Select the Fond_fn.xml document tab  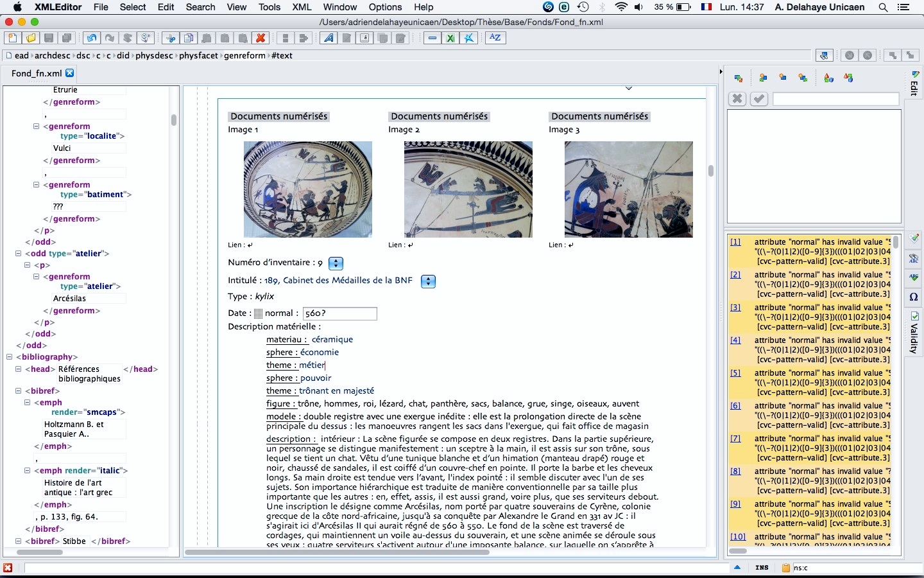pos(37,73)
